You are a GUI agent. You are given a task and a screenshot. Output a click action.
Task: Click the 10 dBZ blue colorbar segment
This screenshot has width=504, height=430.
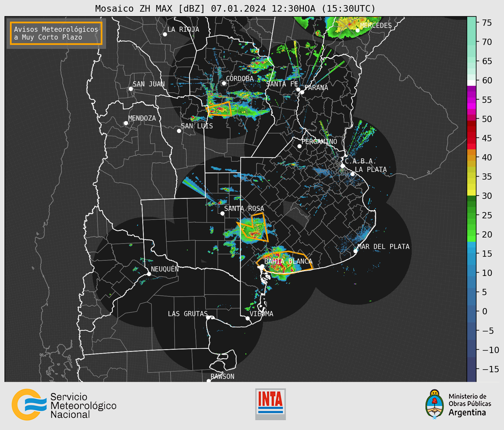pos(471,273)
